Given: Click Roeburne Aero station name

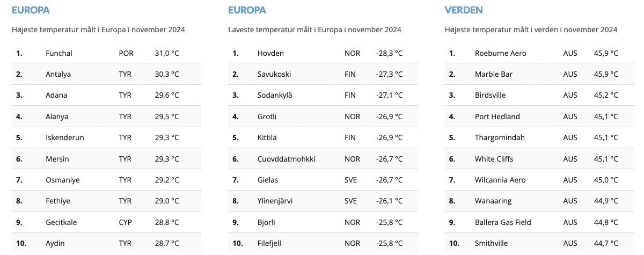Looking at the screenshot, I should coord(501,53).
